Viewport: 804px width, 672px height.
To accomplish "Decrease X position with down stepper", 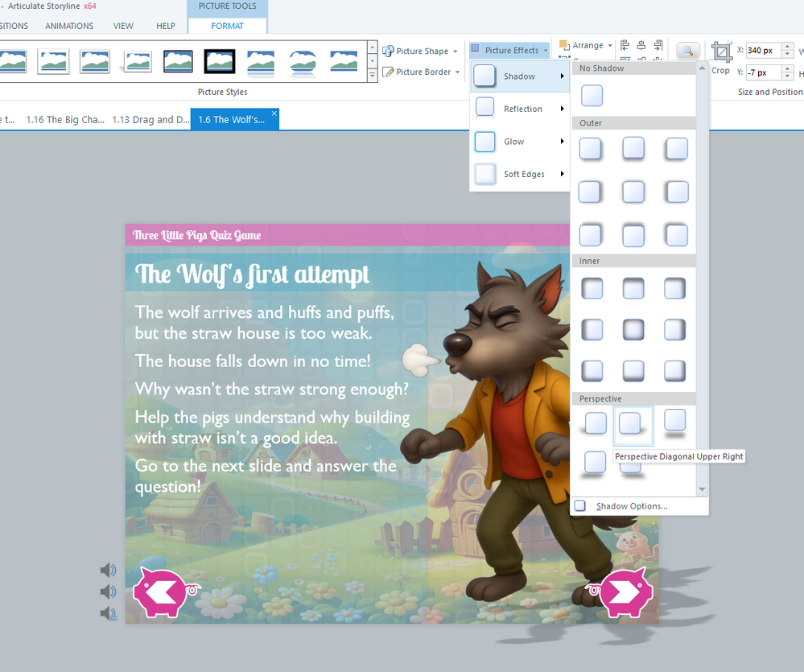I will tap(788, 54).
